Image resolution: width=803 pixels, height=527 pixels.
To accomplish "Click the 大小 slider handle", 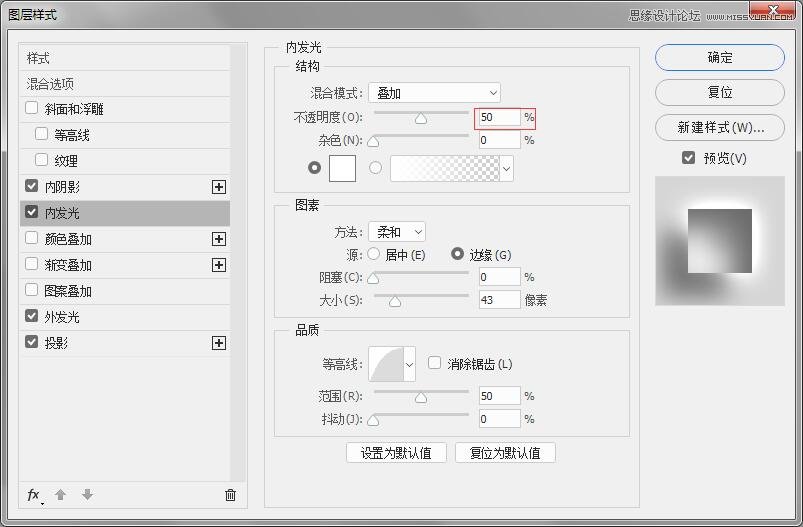I will coord(395,301).
